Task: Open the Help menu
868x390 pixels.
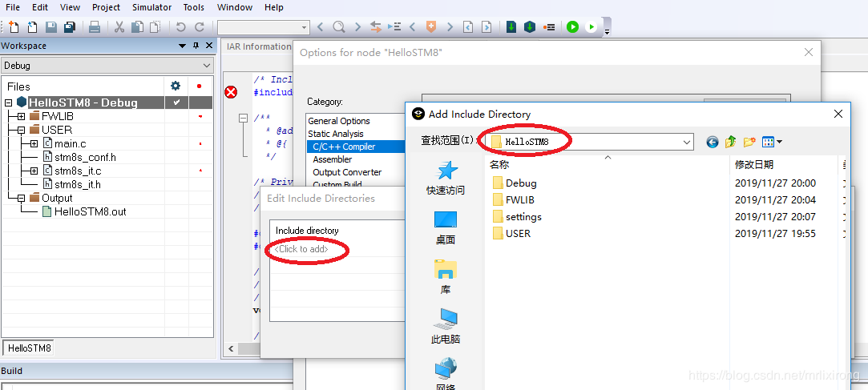Action: coord(274,7)
